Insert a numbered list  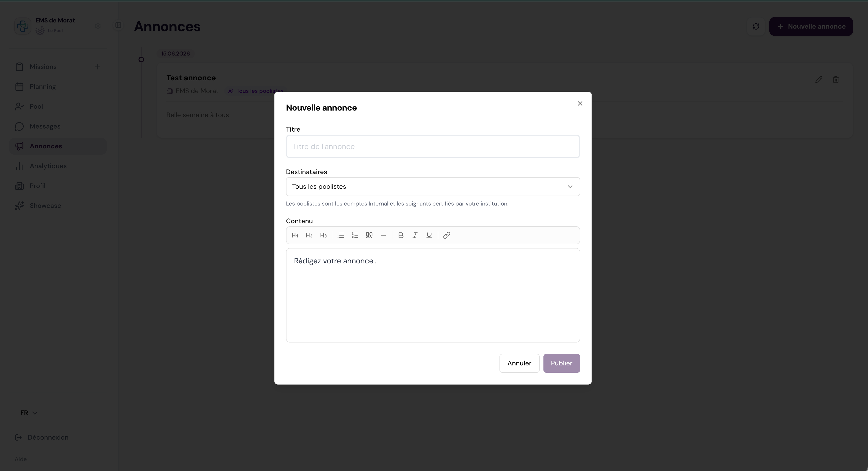tap(355, 235)
